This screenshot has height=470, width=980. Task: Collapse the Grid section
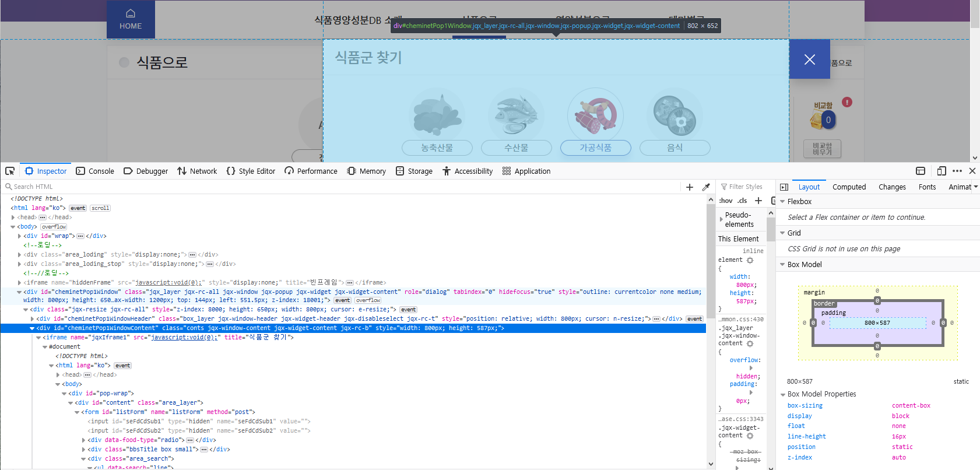pyautogui.click(x=782, y=233)
